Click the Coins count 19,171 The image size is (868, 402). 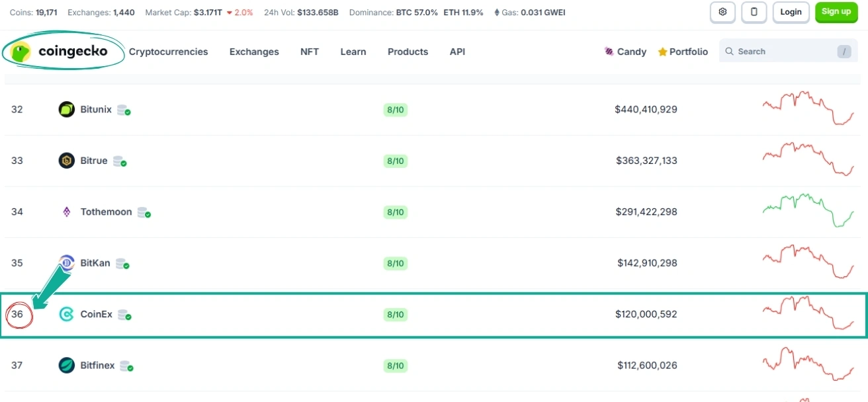coord(48,12)
